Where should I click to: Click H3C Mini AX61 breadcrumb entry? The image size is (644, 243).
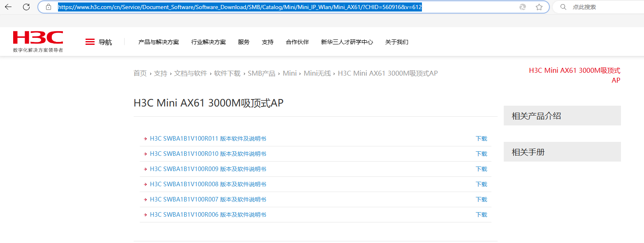(388, 73)
